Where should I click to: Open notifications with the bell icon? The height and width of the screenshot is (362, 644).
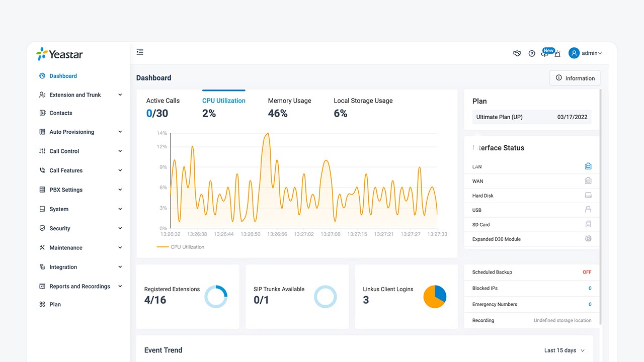[x=557, y=53]
